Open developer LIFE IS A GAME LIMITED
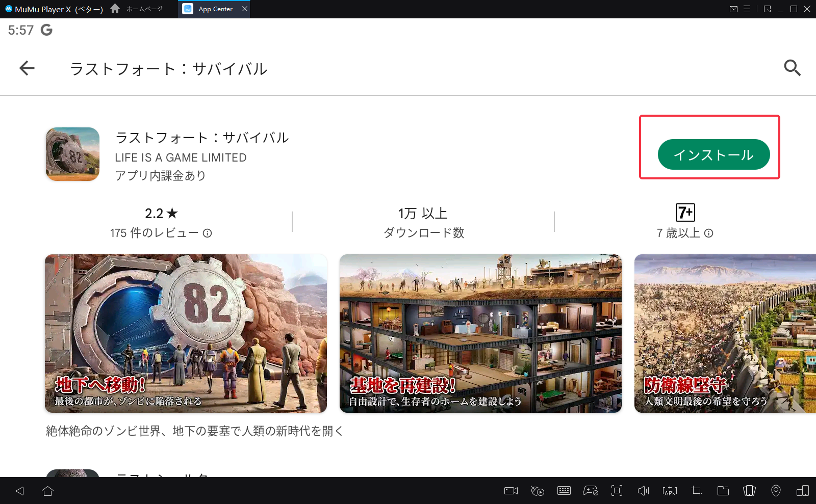 (x=181, y=157)
